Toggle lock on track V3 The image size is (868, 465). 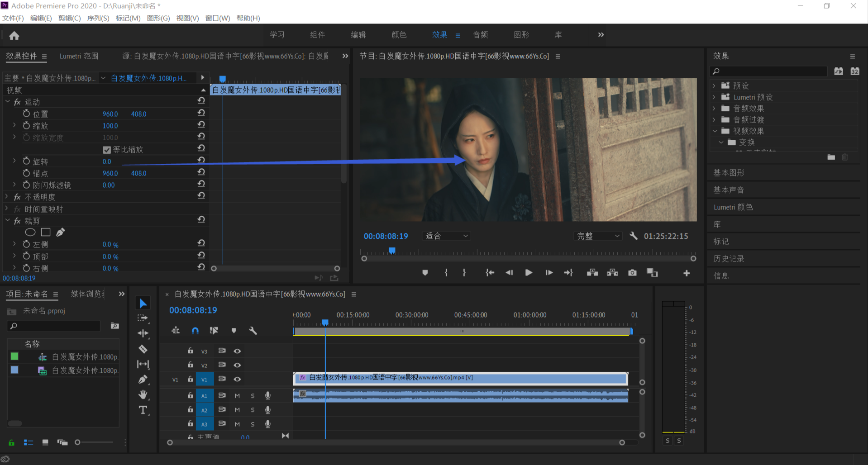click(191, 351)
